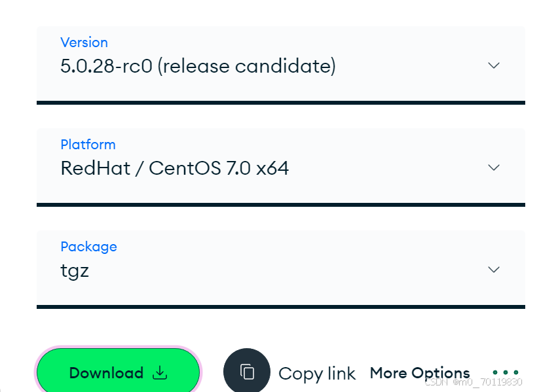Click the blue Platform label
This screenshot has width=539, height=392.
[x=88, y=145]
